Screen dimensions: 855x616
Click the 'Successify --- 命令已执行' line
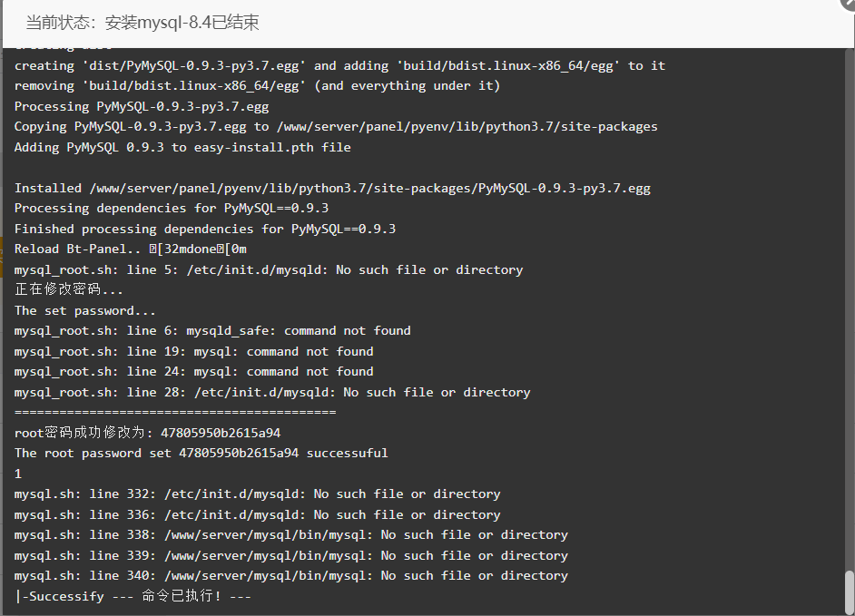(133, 596)
